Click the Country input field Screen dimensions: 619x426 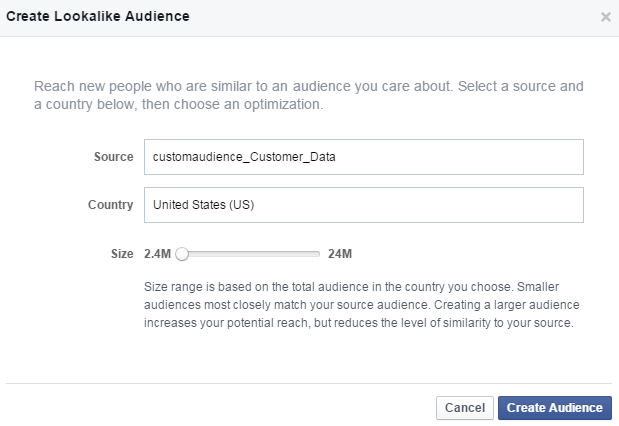point(363,205)
